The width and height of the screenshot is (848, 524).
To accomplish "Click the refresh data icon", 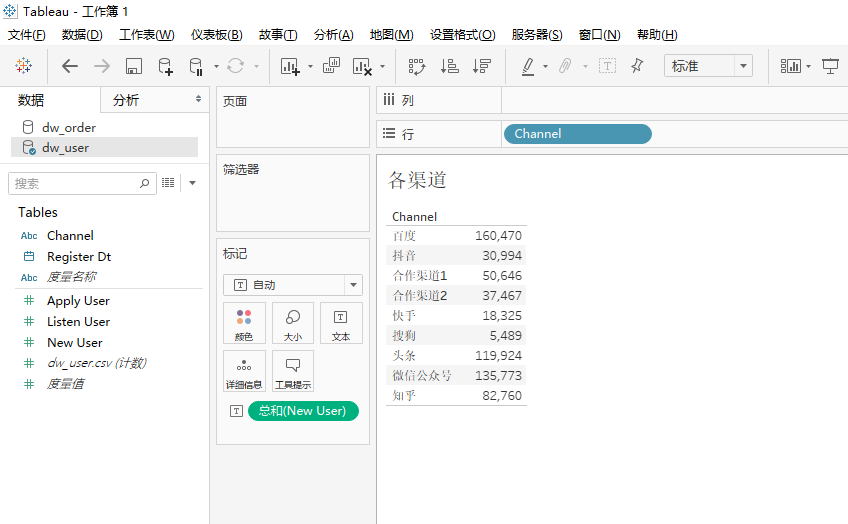I will coord(235,66).
